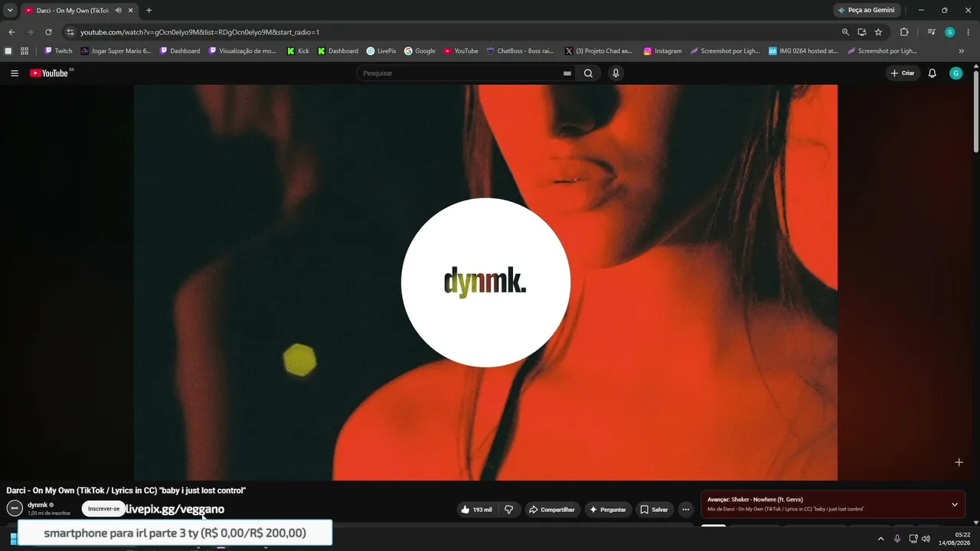Click the plus icon at video's lower right
980x551 pixels.
click(x=959, y=462)
